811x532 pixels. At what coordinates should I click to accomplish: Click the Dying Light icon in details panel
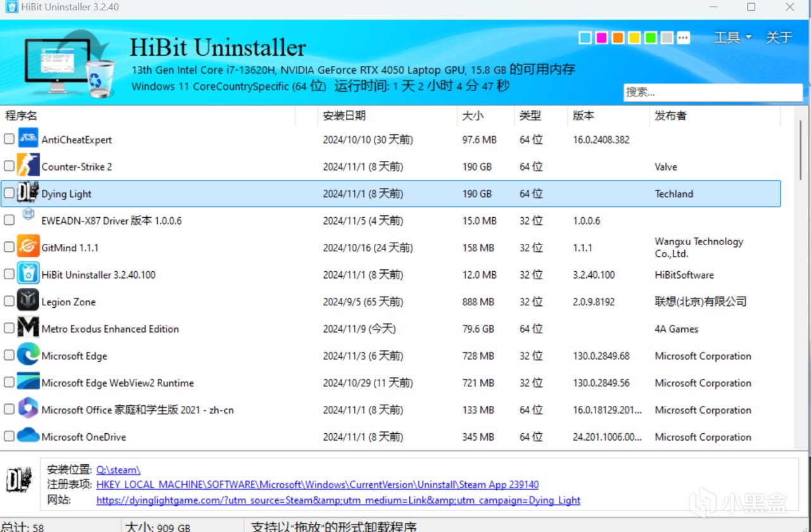(x=19, y=480)
